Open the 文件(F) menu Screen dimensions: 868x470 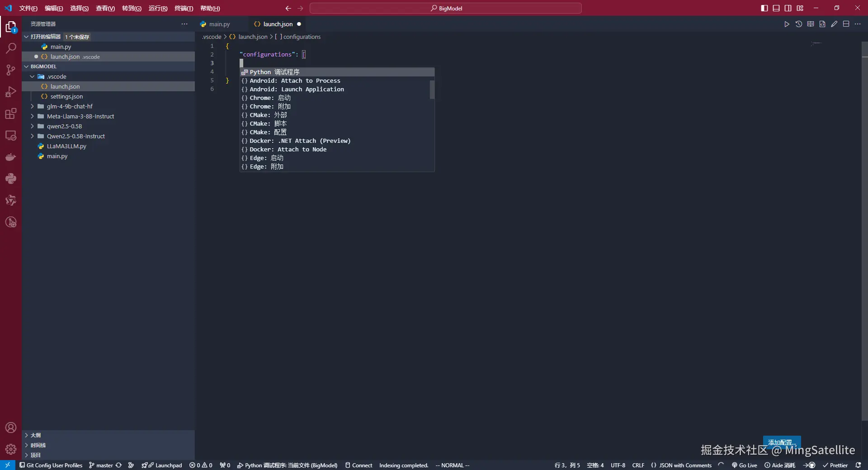click(28, 8)
